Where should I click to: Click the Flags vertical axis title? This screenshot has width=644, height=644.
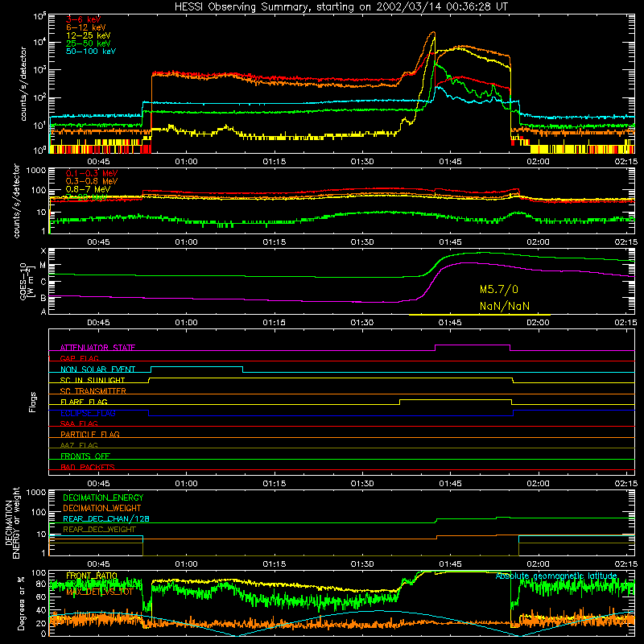pos(33,402)
